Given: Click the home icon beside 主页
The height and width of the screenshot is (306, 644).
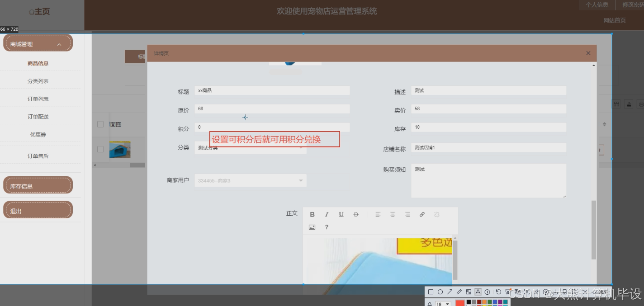Looking at the screenshot, I should click(x=32, y=12).
